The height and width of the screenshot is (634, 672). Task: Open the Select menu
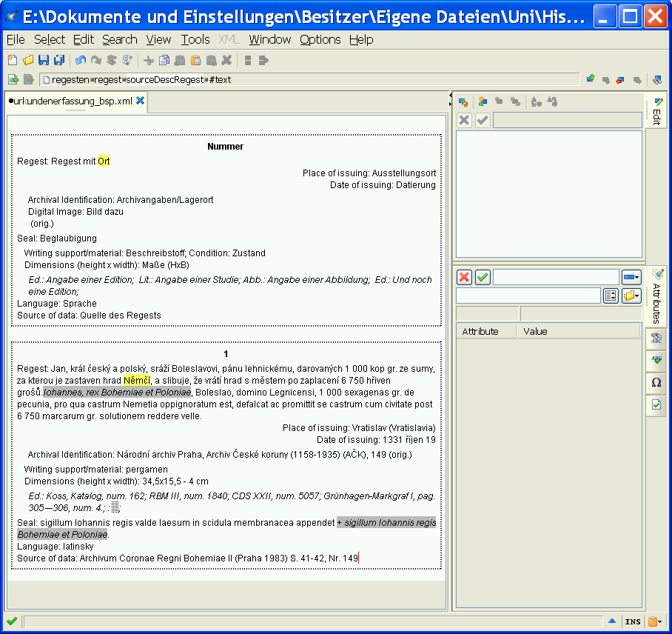tap(50, 39)
